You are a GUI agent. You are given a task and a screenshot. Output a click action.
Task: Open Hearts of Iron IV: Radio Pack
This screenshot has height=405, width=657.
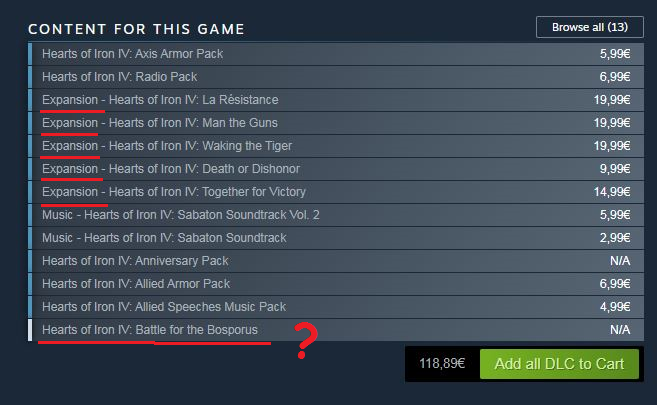tap(336, 77)
